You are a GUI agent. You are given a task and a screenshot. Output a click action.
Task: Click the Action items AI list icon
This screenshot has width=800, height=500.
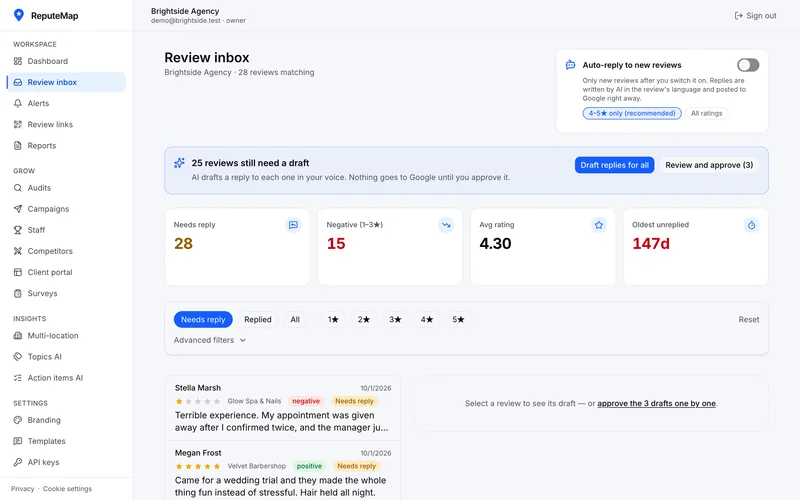pos(18,378)
